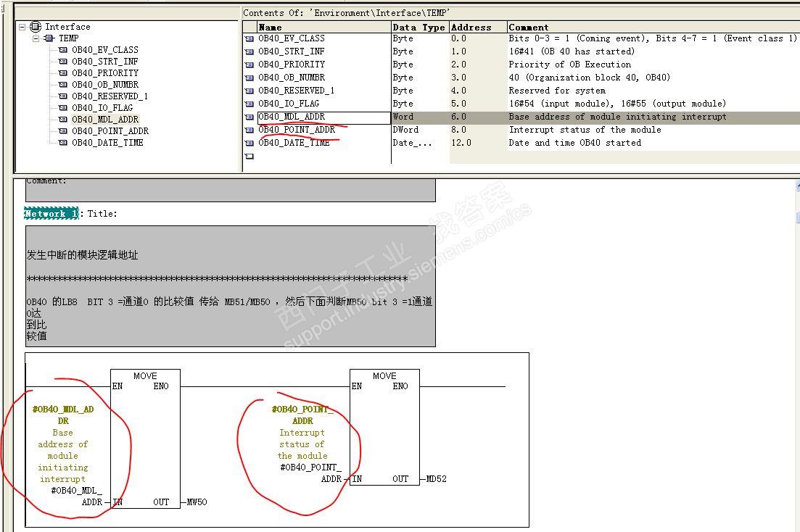
Task: Click the Comment column header
Action: pos(653,28)
